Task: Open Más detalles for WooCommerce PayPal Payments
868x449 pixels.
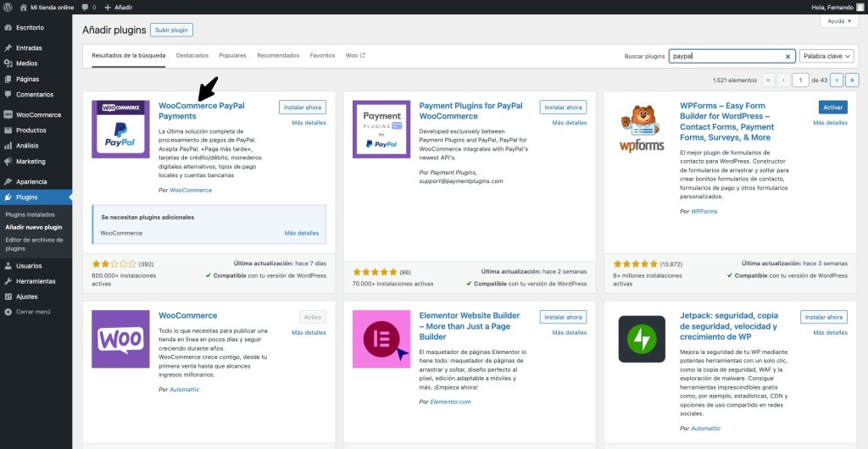Action: tap(309, 123)
